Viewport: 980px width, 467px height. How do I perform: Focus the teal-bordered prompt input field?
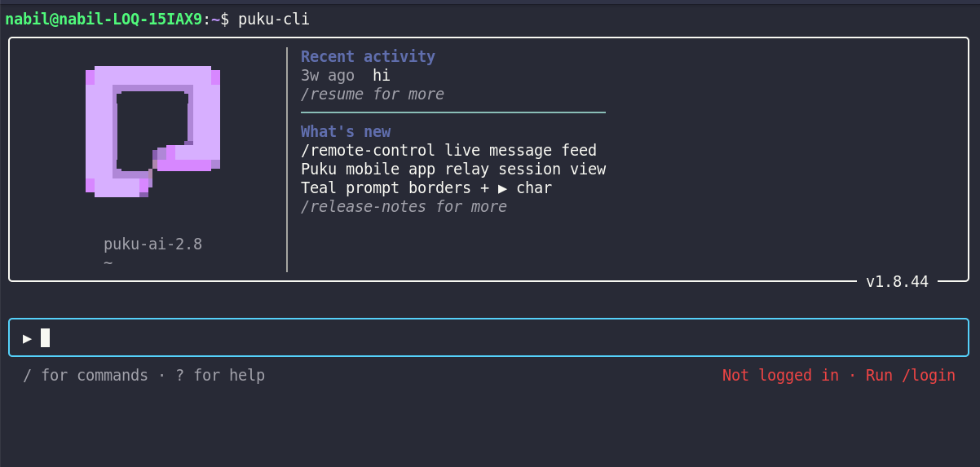click(488, 337)
